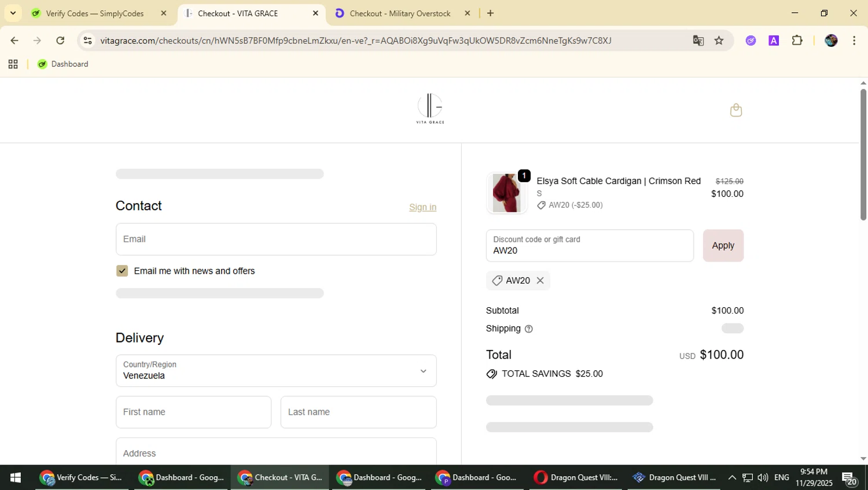Close the Military Overstock checkout tab

coord(468,13)
